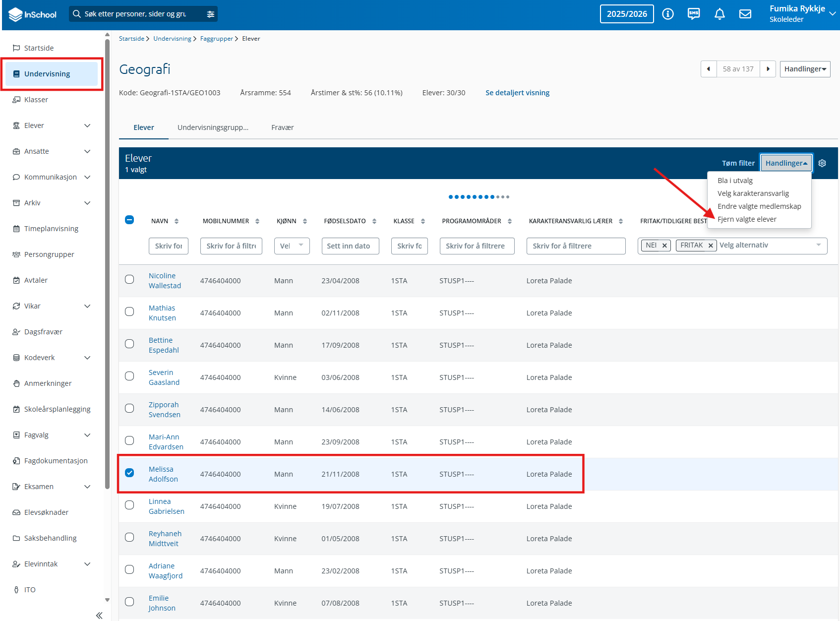
Task: Click Se detaljert visning link
Action: (517, 93)
